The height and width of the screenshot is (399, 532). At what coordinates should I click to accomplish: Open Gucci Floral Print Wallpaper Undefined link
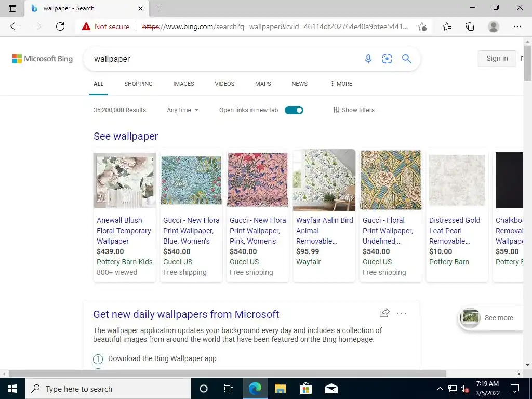(388, 231)
